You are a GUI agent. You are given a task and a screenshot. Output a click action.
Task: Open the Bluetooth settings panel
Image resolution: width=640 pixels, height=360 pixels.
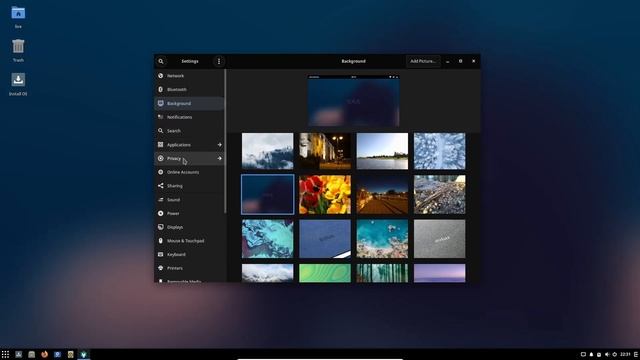(x=189, y=89)
